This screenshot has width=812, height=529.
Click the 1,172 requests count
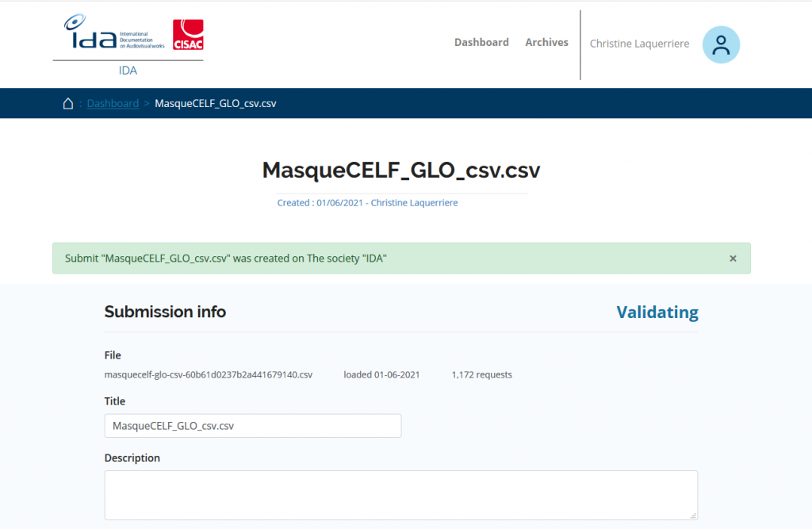coord(481,375)
